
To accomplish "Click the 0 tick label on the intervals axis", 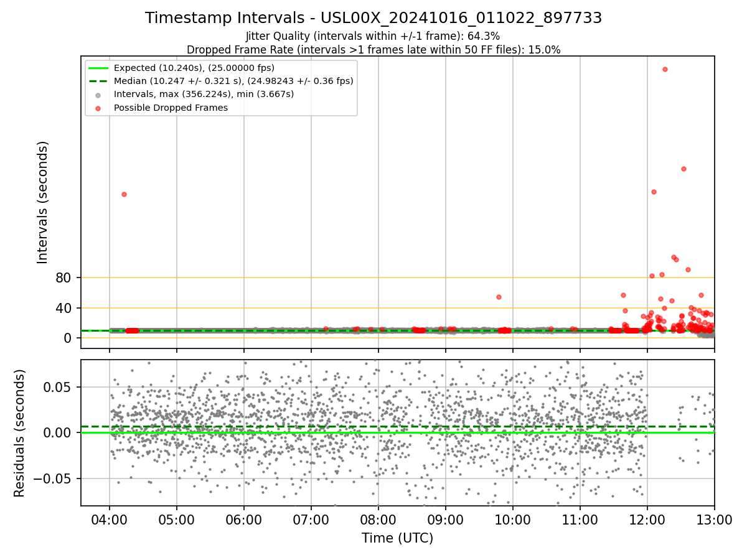I will coord(68,338).
